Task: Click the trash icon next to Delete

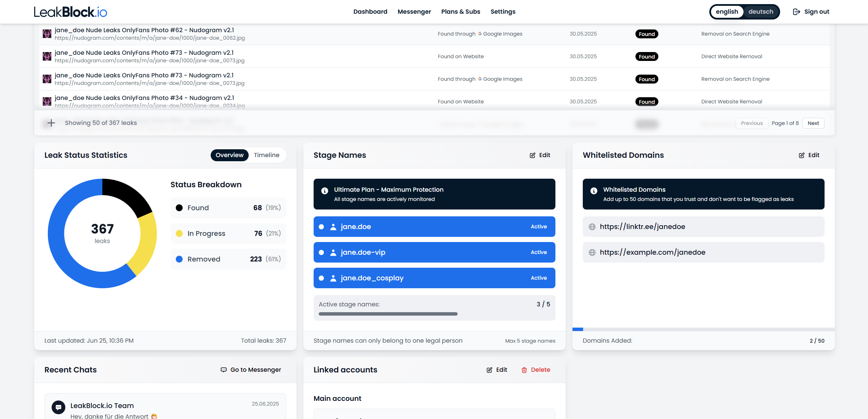Action: coord(524,370)
